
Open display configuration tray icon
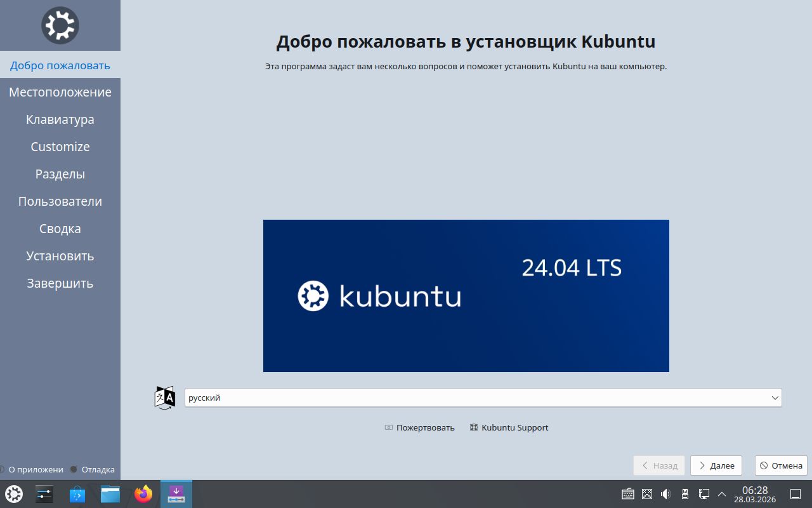pos(647,494)
